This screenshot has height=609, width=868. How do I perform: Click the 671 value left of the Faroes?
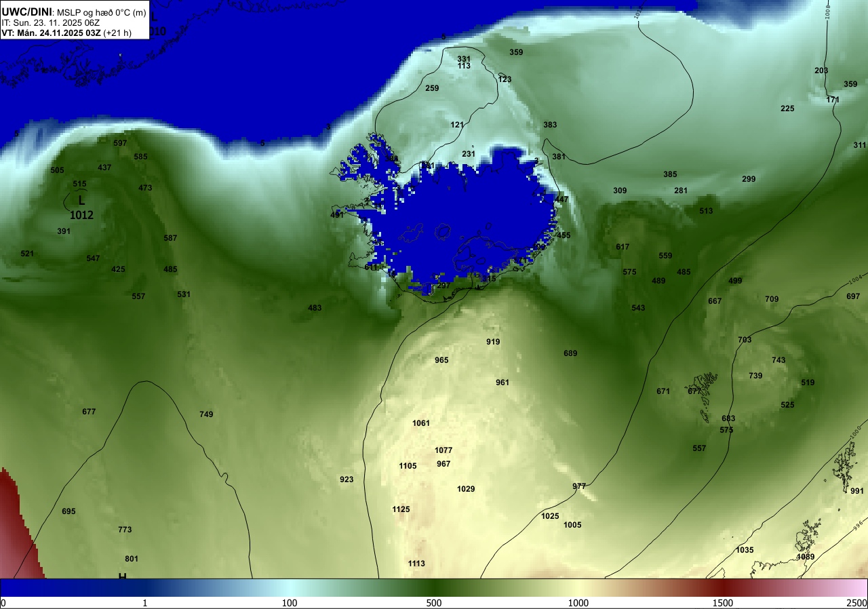663,391
